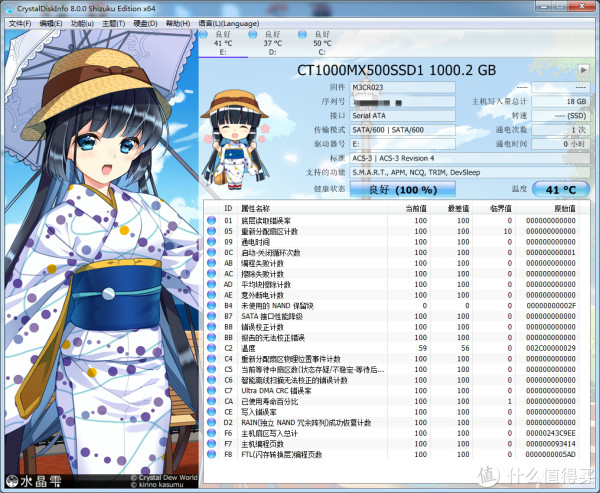
Task: Click raw value 002C00000029 in temperature row
Action: pos(551,348)
